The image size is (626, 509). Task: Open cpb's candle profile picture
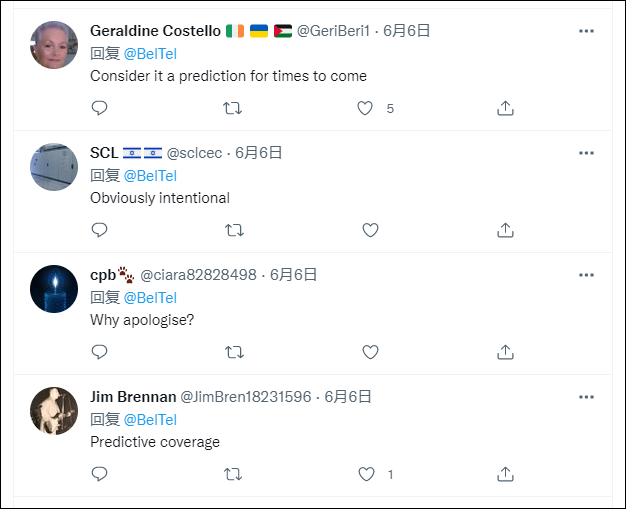pos(54,289)
